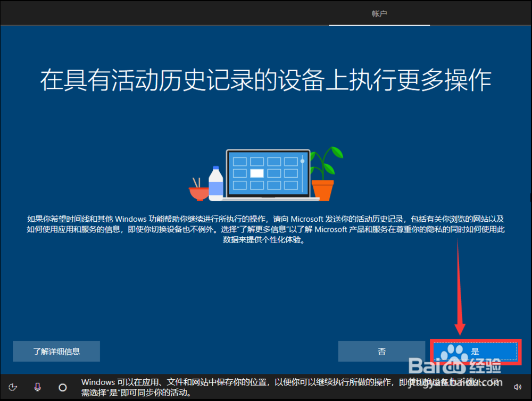532x401 pixels.
Task: Select the 帐户 tab at top
Action: [x=379, y=14]
